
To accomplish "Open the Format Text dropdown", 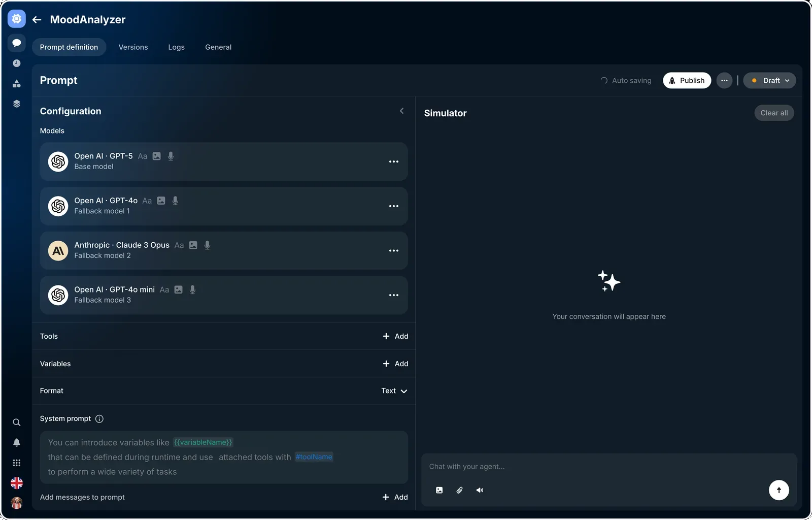I will click(394, 391).
